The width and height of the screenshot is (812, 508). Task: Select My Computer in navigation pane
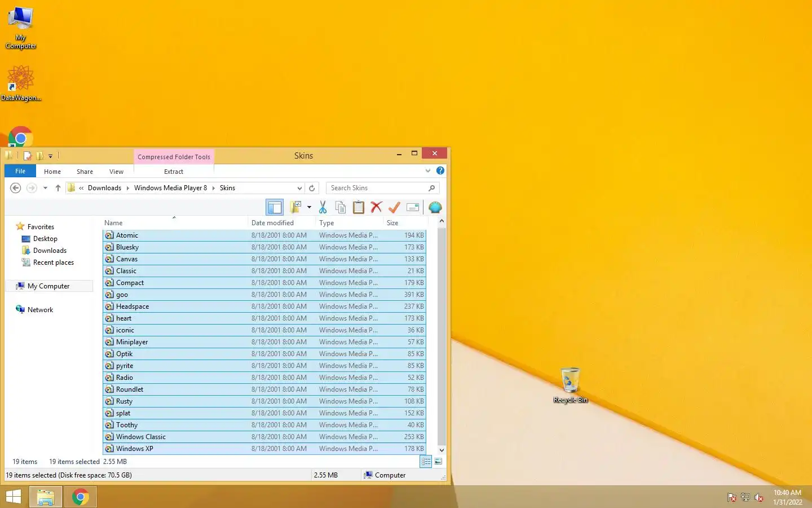(48, 286)
